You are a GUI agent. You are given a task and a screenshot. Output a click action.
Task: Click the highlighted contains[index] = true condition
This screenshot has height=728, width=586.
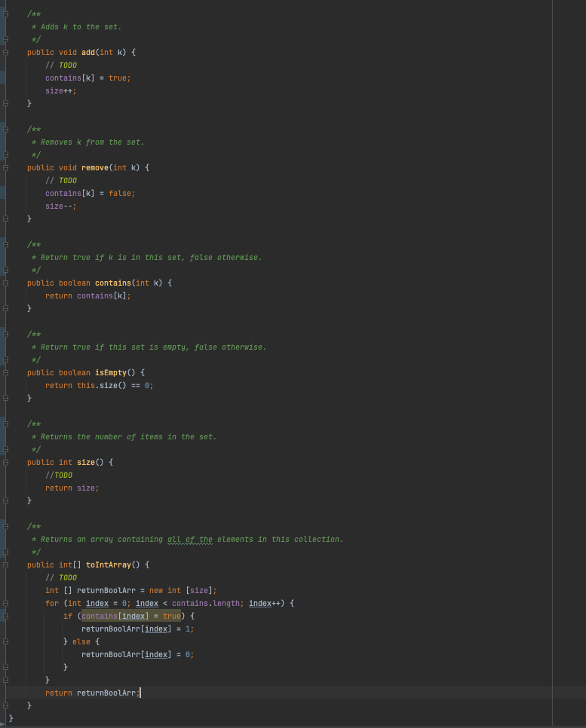coord(130,616)
